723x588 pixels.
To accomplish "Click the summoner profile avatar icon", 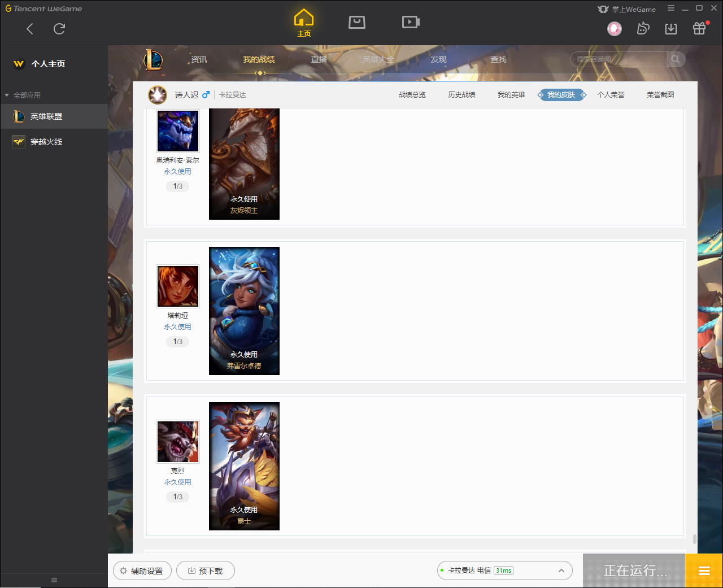I will pos(158,95).
